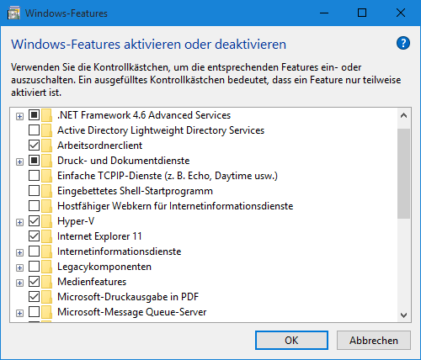This screenshot has height=360, width=421.
Task: Check the Microsoft-Message Queue-Server checkbox
Action: [x=34, y=312]
